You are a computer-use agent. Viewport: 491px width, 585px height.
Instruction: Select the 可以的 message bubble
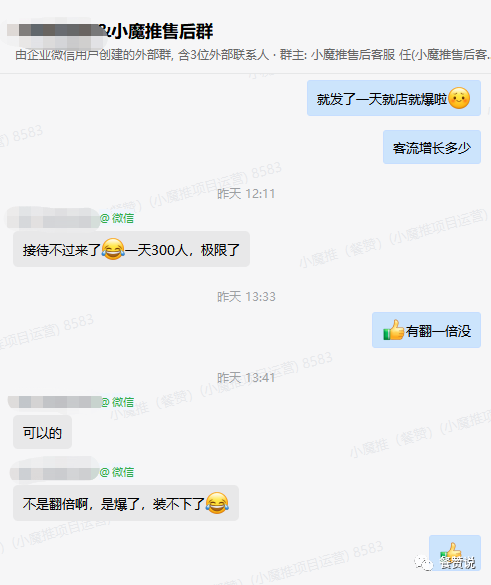[42, 432]
